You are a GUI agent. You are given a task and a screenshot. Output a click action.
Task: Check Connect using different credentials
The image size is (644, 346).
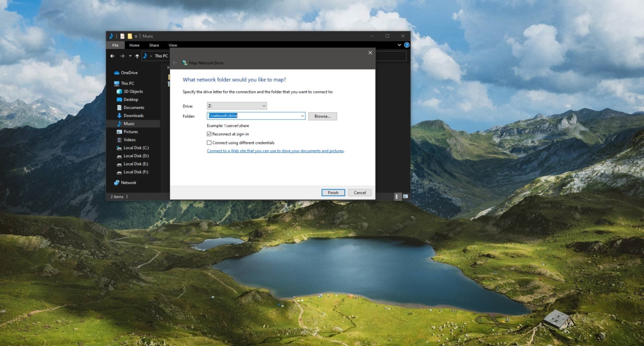pos(209,142)
